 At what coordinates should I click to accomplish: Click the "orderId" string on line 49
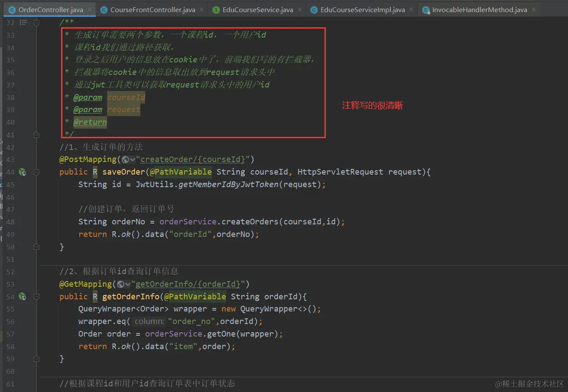coord(191,234)
